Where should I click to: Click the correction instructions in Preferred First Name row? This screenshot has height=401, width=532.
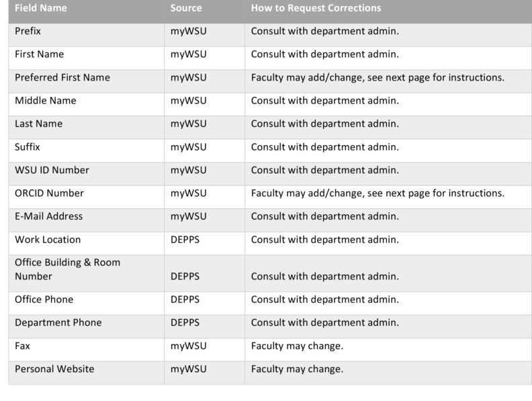(378, 77)
